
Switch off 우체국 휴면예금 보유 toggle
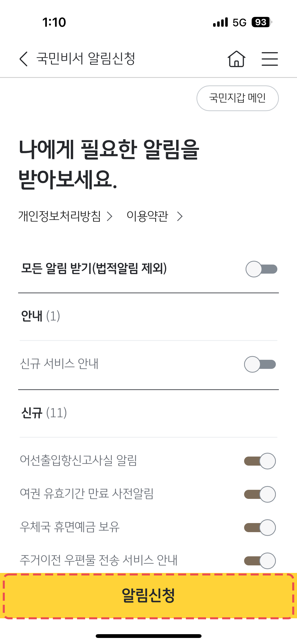(x=260, y=528)
